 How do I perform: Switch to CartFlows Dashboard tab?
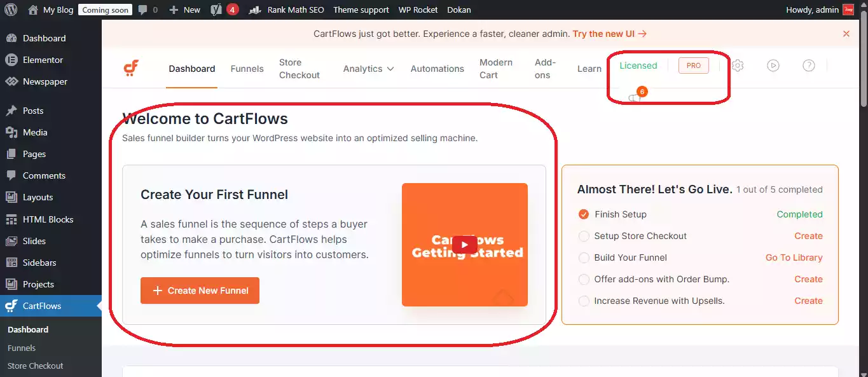point(192,69)
